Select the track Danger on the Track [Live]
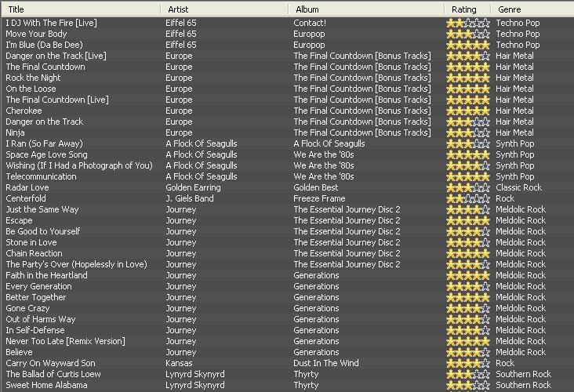Image resolution: width=574 pixels, height=392 pixels. (56, 56)
